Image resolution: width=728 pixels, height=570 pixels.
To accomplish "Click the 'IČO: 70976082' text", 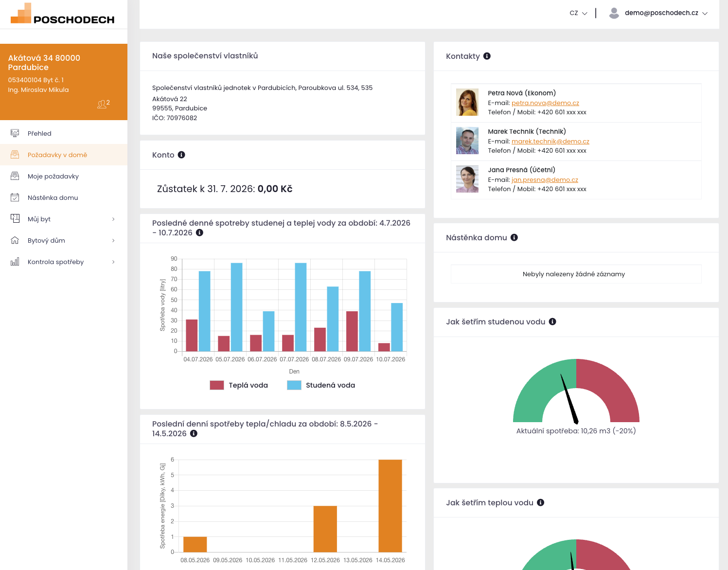I will point(175,118).
